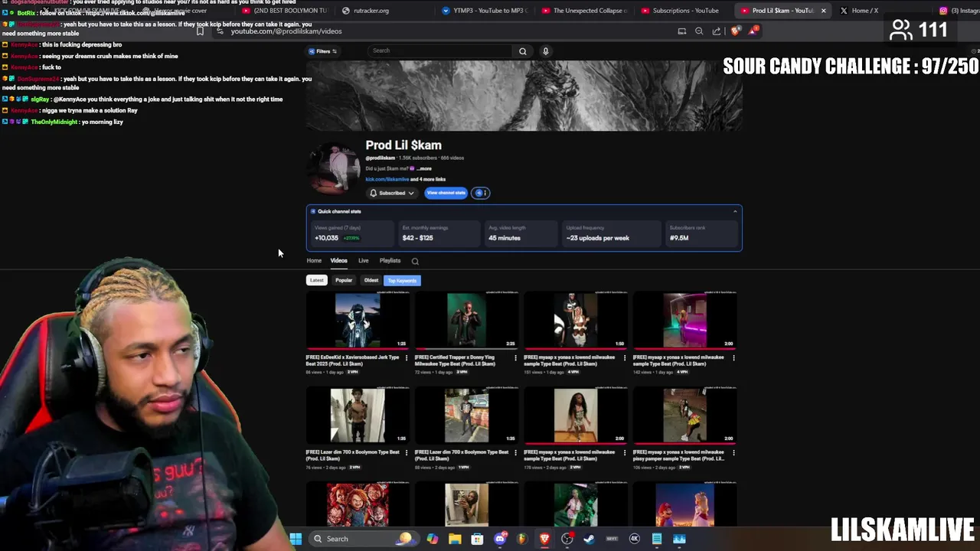Click the Chucky dolls video thumbnail
Image resolution: width=980 pixels, height=551 pixels.
[x=358, y=504]
